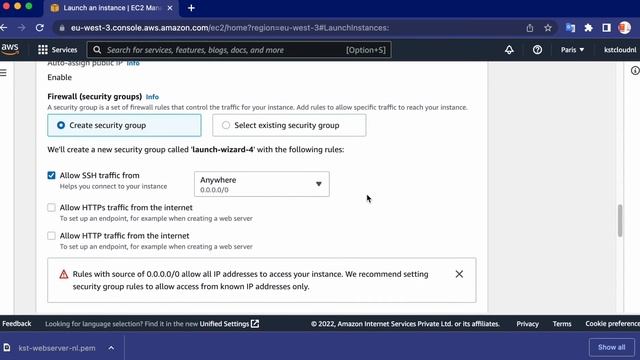Open the Anywhere 0.0.0.0/0 source dropdown
The image size is (640, 360).
click(262, 184)
